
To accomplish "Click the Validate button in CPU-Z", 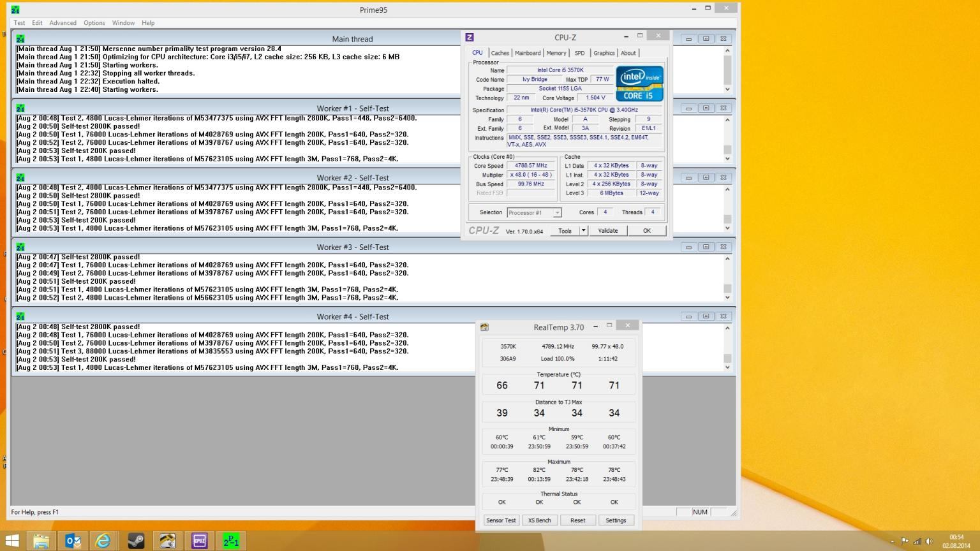I will (x=608, y=231).
